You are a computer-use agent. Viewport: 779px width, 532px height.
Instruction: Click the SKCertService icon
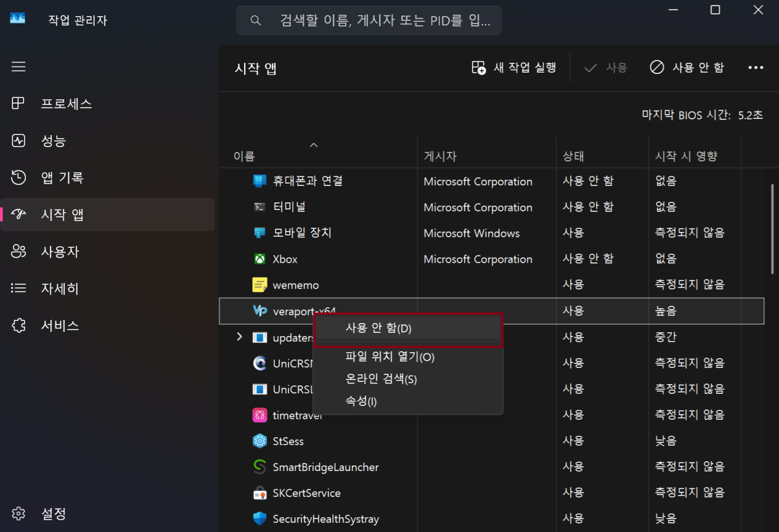[x=260, y=493]
